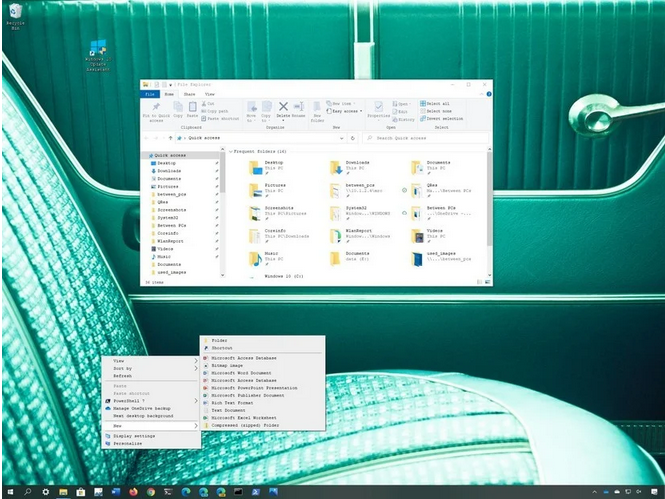This screenshot has height=499, width=665.
Task: Choose Microsoft Word Document from New submenu
Action: click(x=243, y=372)
